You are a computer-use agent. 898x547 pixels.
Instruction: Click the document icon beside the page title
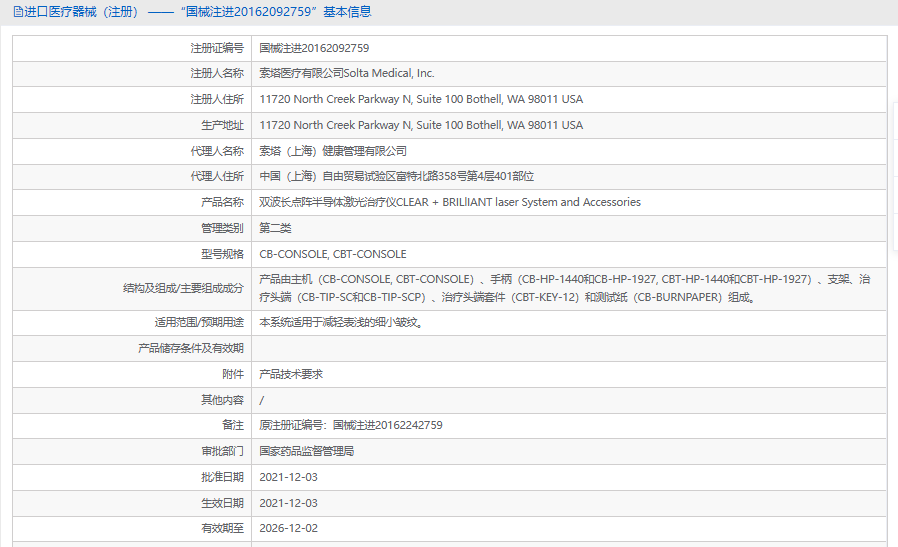tap(18, 12)
